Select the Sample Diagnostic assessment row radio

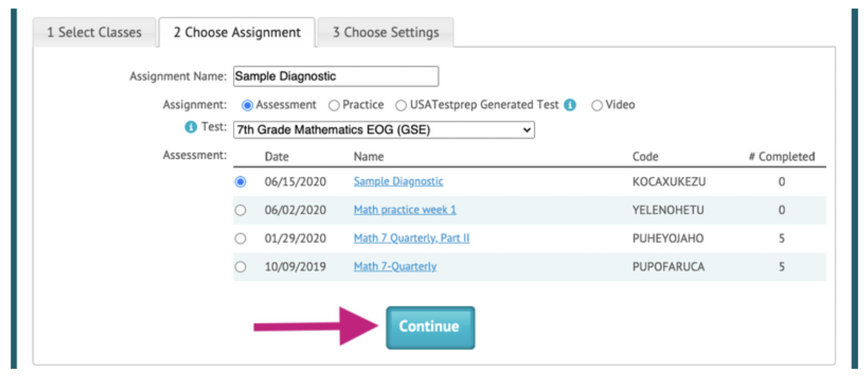240,181
